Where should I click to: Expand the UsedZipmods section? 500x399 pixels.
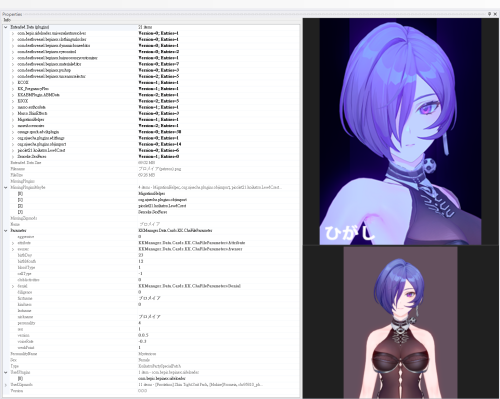[x=6, y=385]
